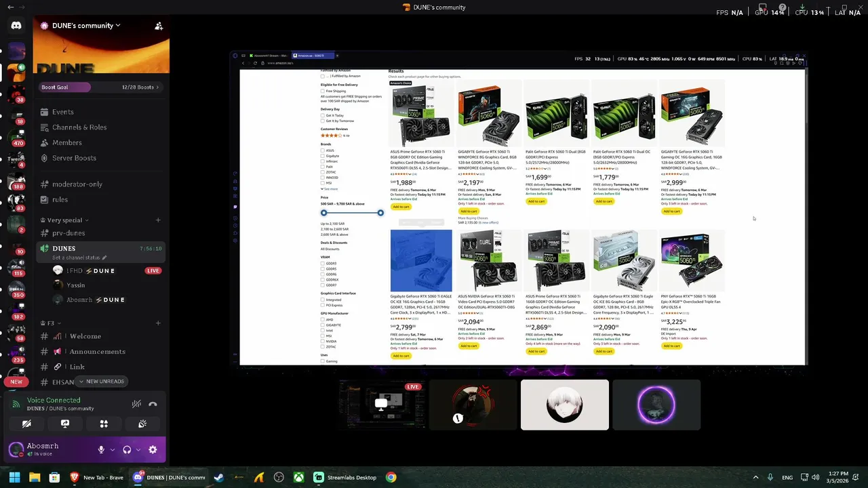Check the Free Shipping filter box
The width and height of the screenshot is (868, 488).
[323, 91]
